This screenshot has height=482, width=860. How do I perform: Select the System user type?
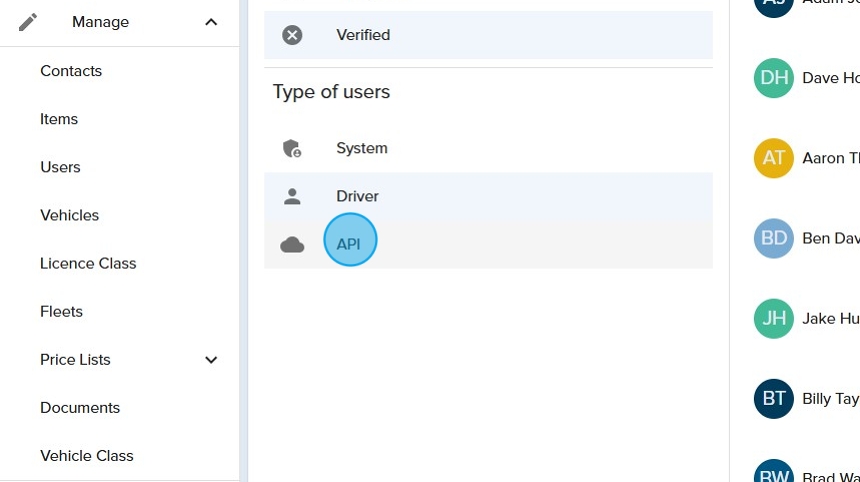click(x=361, y=148)
